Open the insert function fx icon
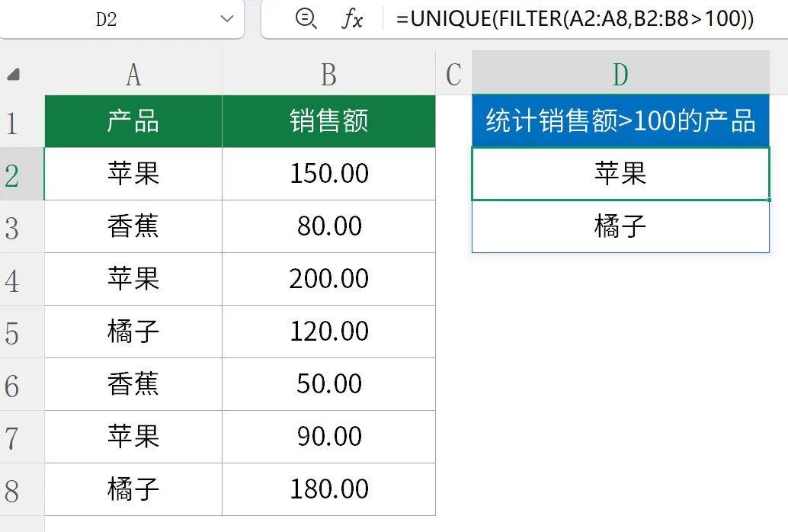Viewport: 788px width, 532px height. click(351, 19)
